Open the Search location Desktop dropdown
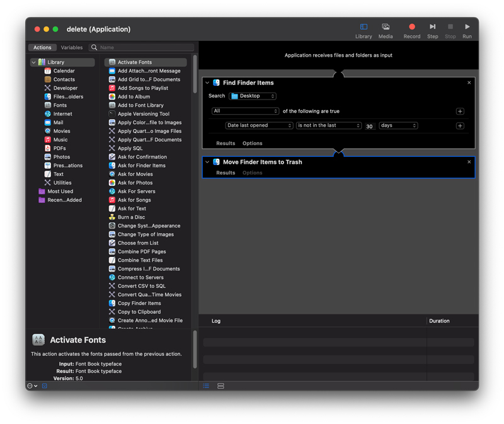The width and height of the screenshot is (504, 424). [253, 96]
